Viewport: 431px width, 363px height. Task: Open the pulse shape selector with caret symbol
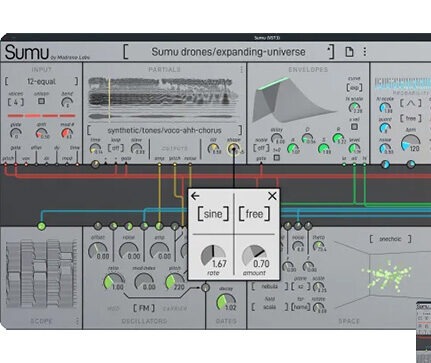pyautogui.click(x=411, y=103)
